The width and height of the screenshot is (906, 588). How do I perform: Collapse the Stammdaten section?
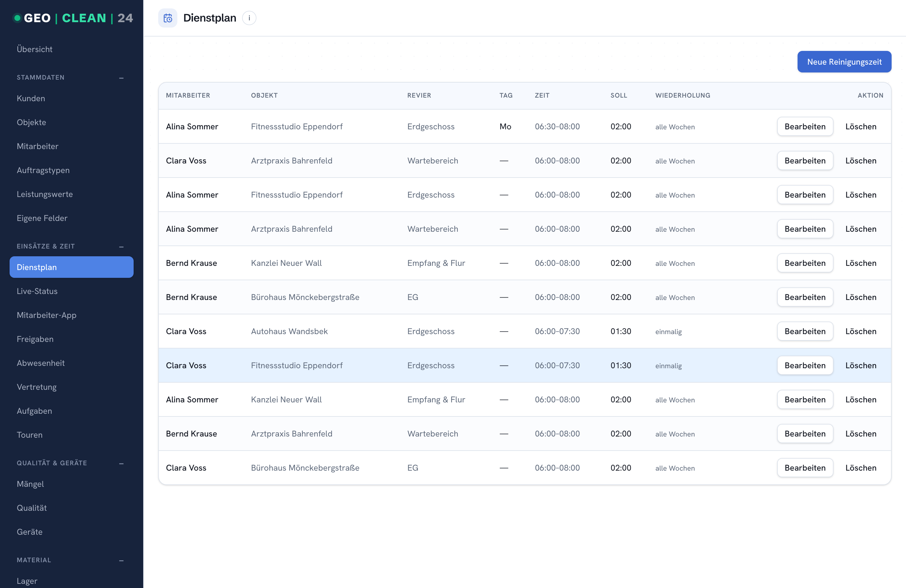(121, 78)
